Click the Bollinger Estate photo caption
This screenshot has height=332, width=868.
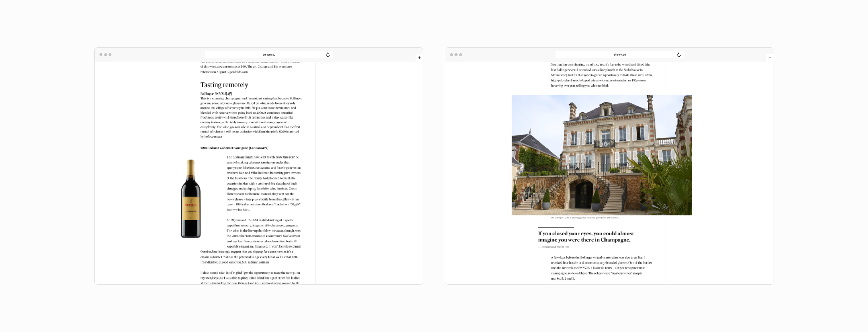tap(585, 218)
